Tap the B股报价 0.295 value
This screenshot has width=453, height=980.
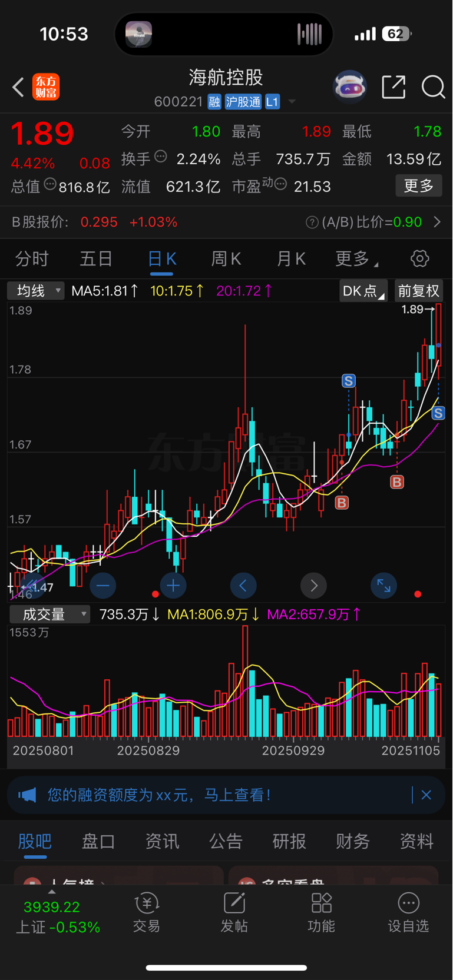tap(99, 222)
